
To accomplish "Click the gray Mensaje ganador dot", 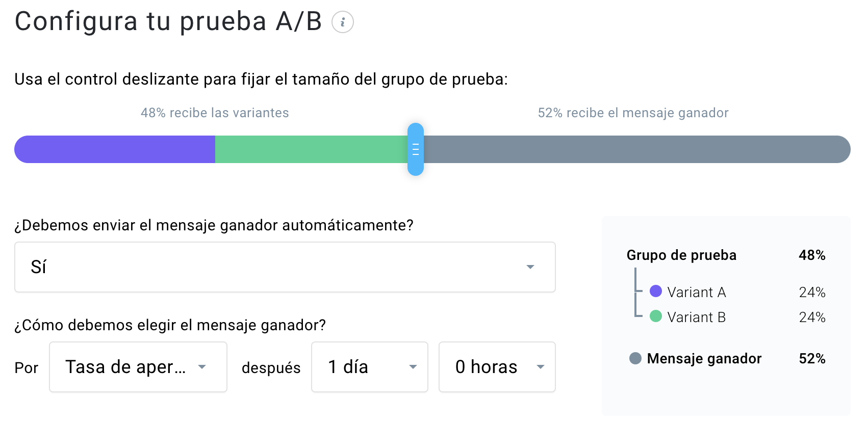I will (636, 358).
